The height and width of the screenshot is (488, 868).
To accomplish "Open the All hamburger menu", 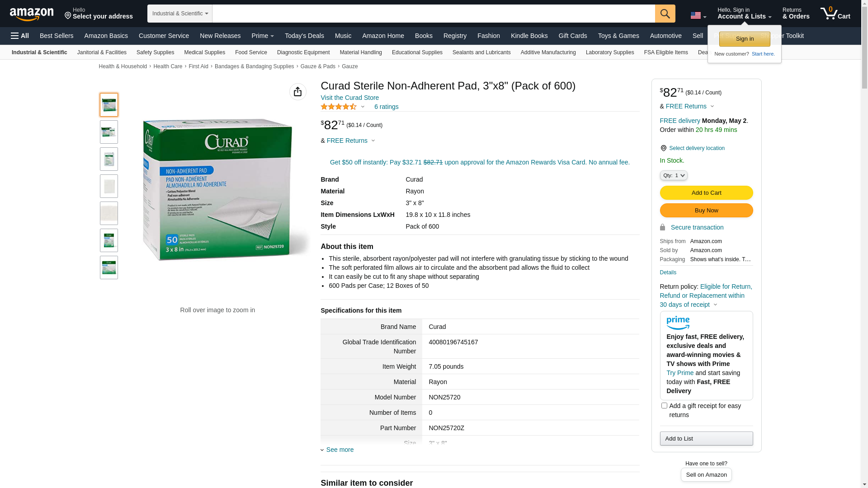I will coord(20,36).
